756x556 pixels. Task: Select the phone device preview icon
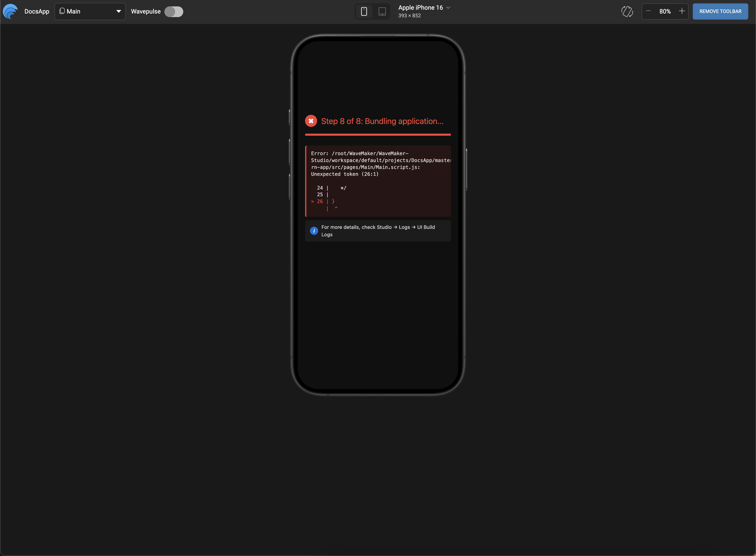364,11
